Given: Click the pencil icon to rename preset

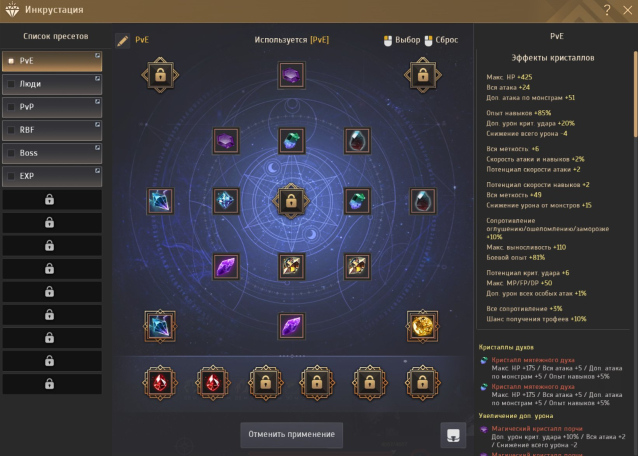Looking at the screenshot, I should coord(122,40).
